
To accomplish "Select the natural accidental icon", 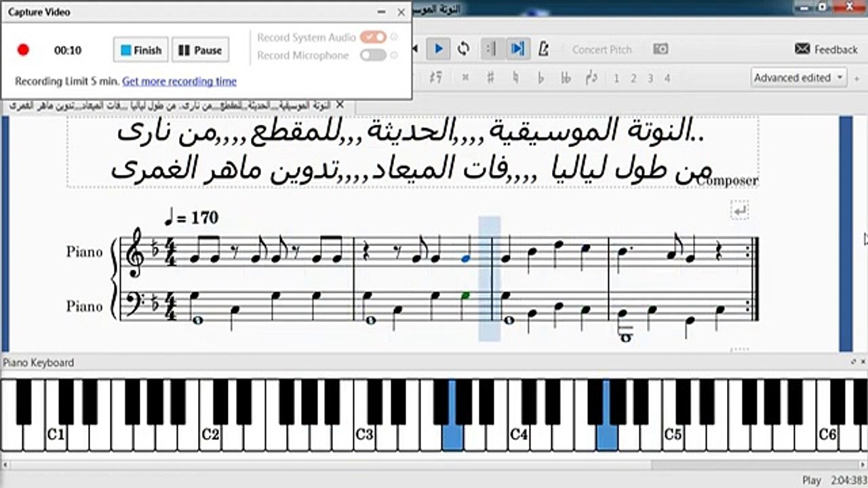I will pyautogui.click(x=515, y=78).
